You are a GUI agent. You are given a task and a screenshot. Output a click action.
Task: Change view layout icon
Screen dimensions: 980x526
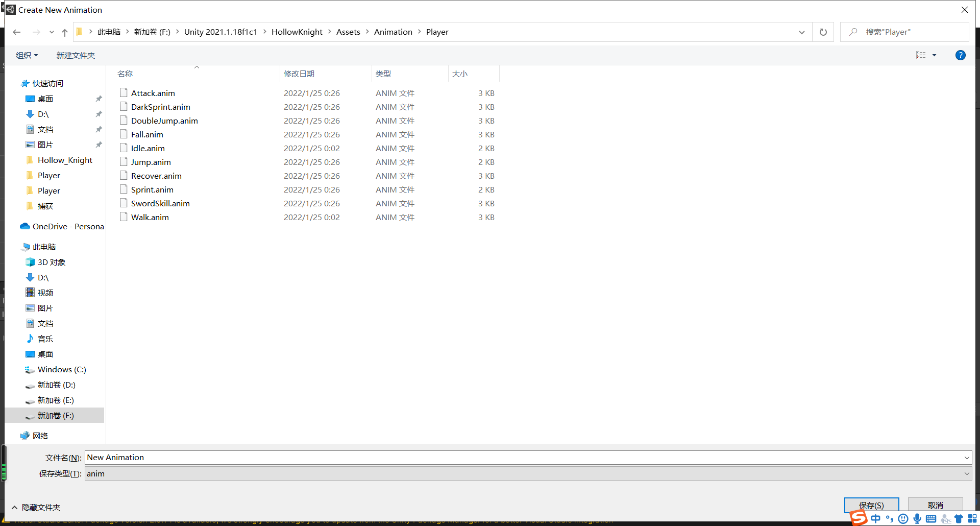(x=921, y=55)
